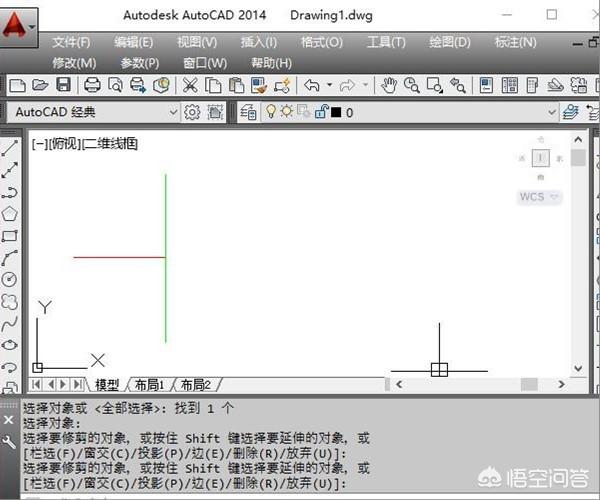The image size is (600, 500).
Task: Select the Line draw tool
Action: pyautogui.click(x=10, y=148)
